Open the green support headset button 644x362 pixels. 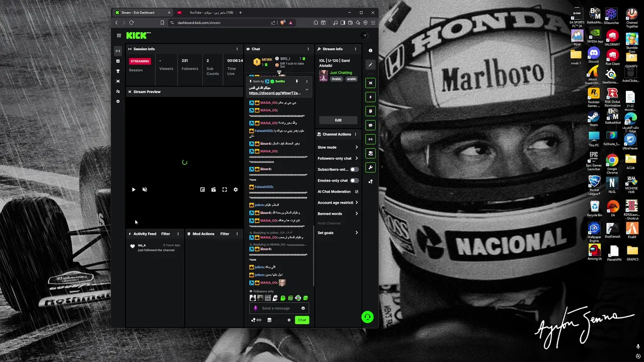click(367, 317)
